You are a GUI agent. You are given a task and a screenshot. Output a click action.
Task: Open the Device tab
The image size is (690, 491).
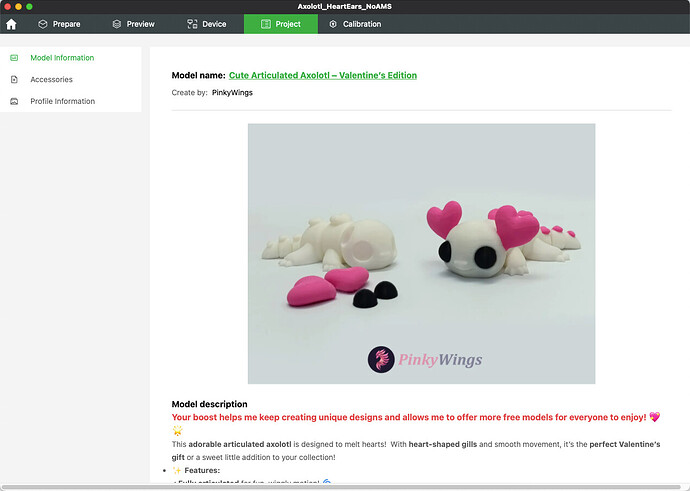click(207, 24)
